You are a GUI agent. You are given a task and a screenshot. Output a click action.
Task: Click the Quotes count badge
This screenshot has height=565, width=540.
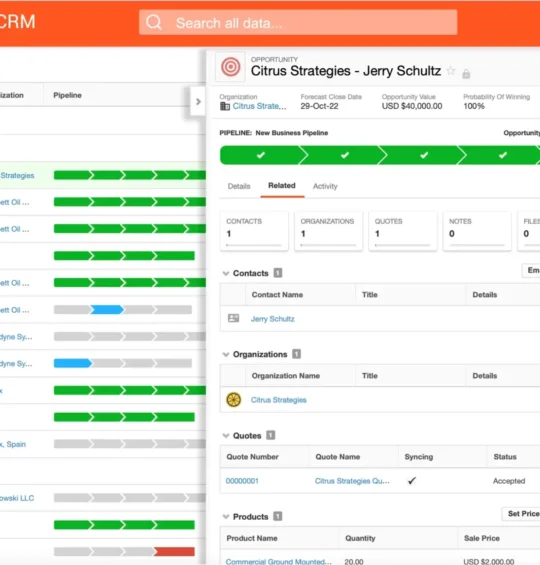coord(271,435)
